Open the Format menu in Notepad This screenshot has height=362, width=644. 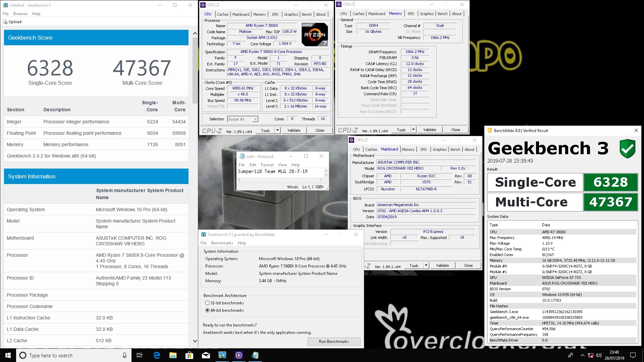click(267, 165)
